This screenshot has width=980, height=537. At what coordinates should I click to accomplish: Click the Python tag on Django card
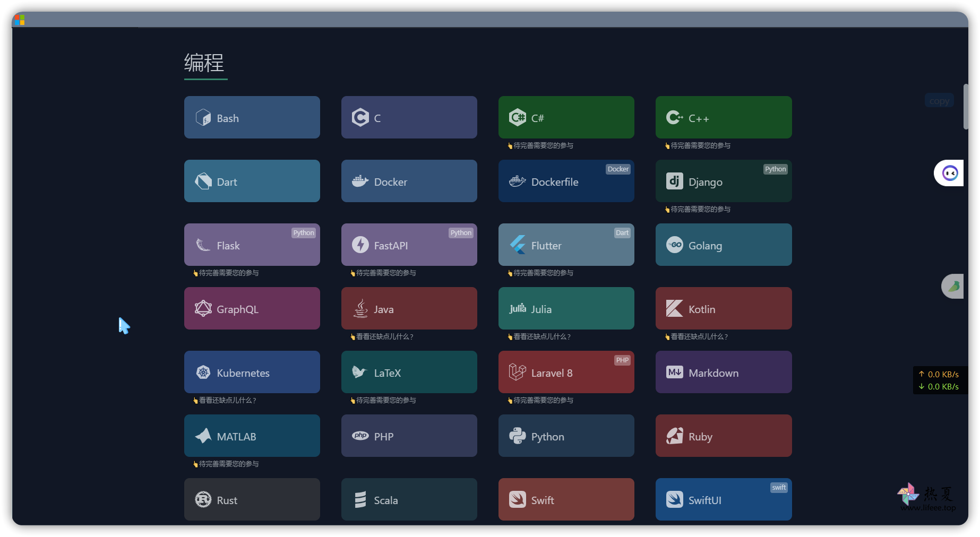coord(775,169)
